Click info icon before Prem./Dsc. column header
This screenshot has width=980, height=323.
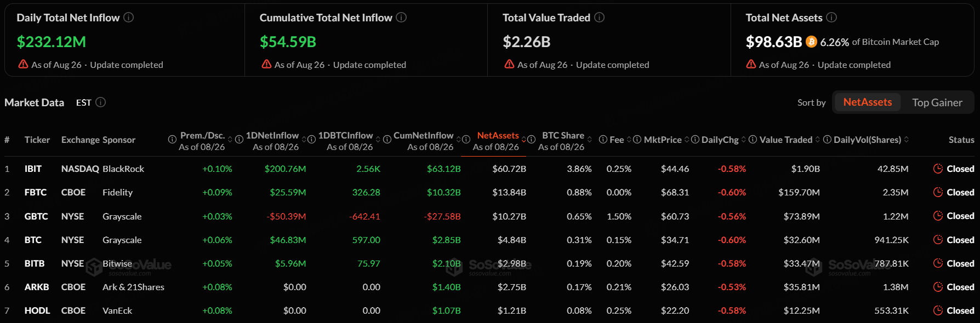tap(172, 140)
